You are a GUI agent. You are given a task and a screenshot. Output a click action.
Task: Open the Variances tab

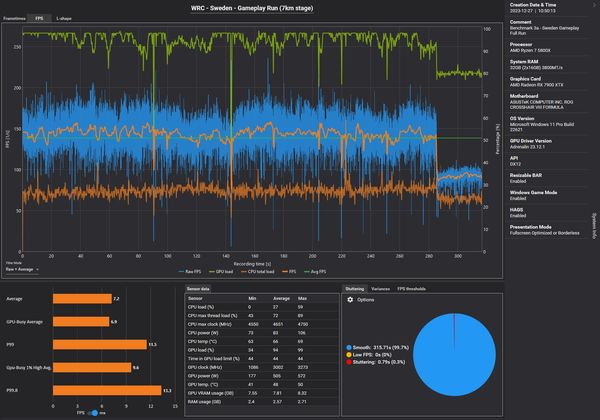(380, 287)
